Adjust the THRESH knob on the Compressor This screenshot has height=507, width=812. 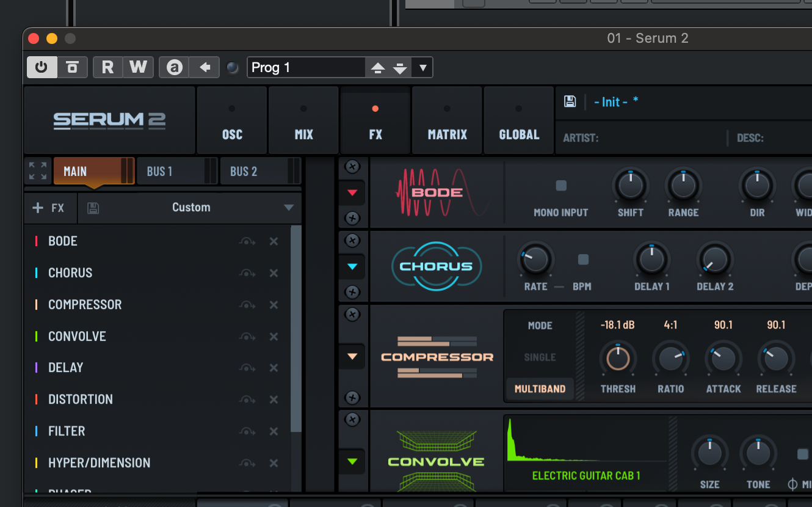click(x=618, y=359)
